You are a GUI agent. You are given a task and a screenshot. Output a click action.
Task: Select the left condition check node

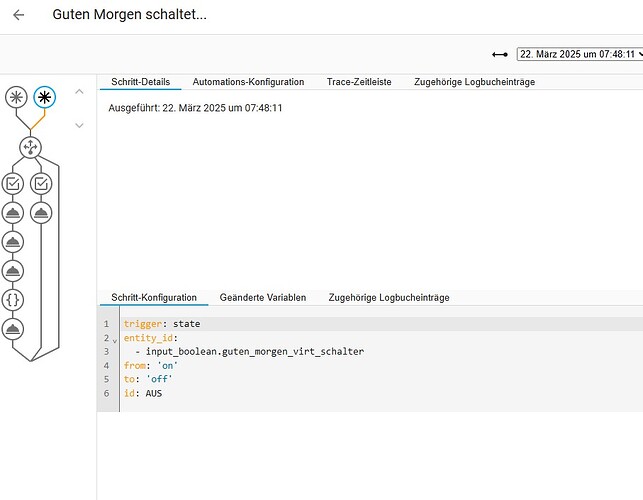(13, 184)
